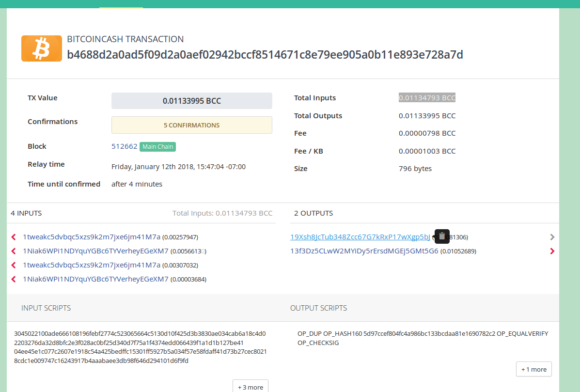Image resolution: width=580 pixels, height=392 pixels.
Task: Click the red arrow beside 1tweakc5 input (0.00307032)
Action: tap(14, 265)
